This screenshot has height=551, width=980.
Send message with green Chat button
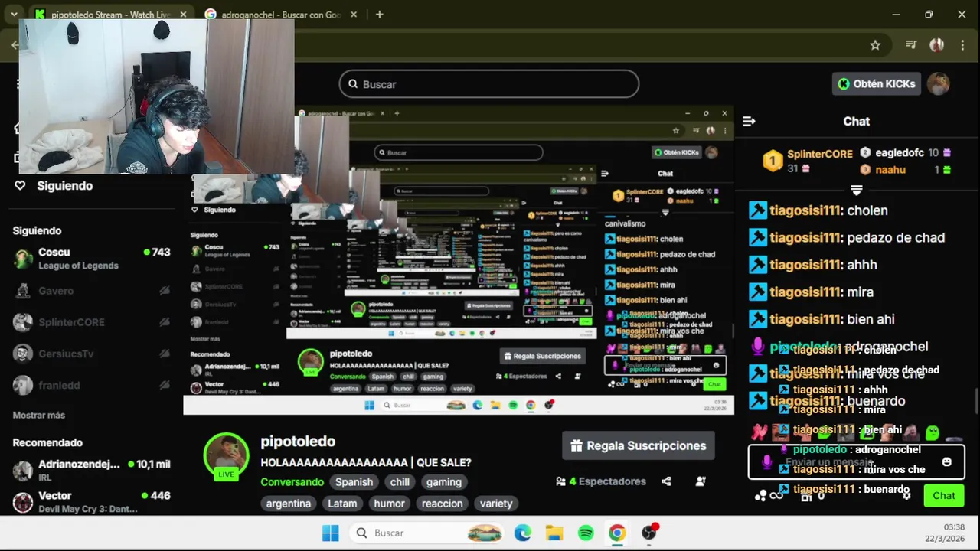[x=943, y=495]
